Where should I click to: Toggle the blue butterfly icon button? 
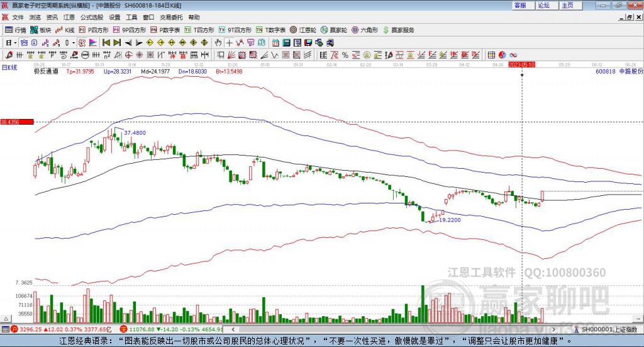[x=24, y=43]
